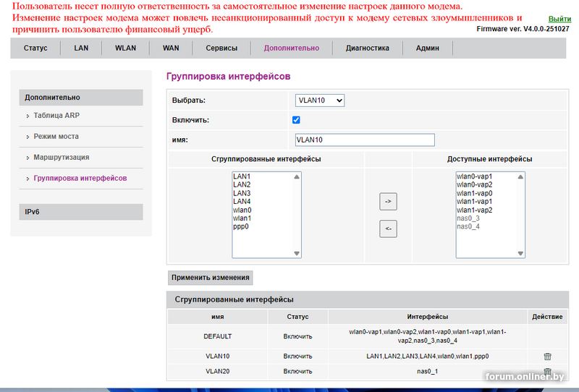The image size is (579, 392).
Task: Open Режим моста in the sidebar
Action: pos(56,137)
